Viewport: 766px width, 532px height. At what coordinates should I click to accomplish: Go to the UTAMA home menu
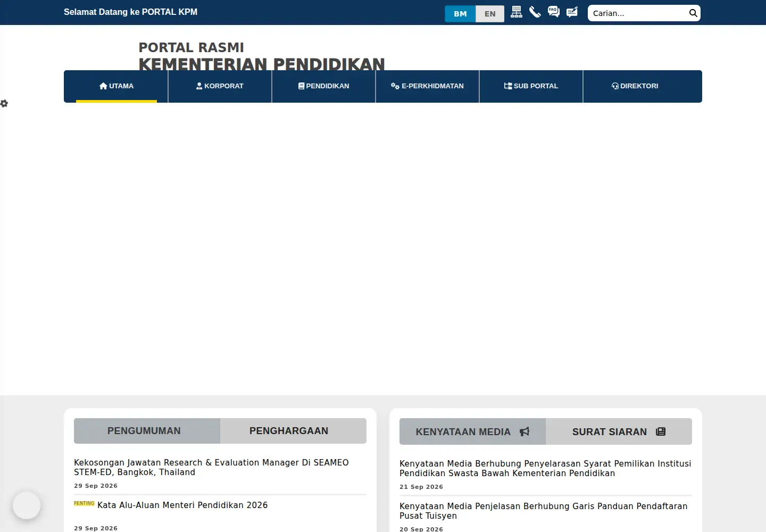116,86
